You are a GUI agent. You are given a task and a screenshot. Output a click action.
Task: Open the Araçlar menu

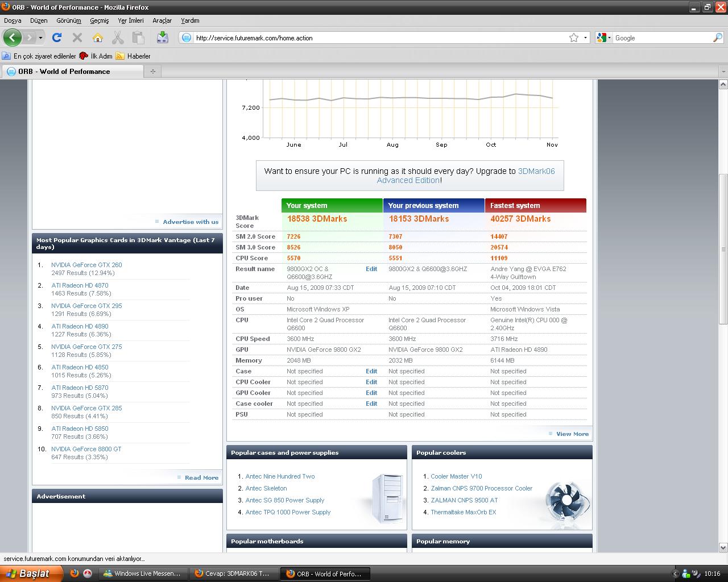click(162, 20)
